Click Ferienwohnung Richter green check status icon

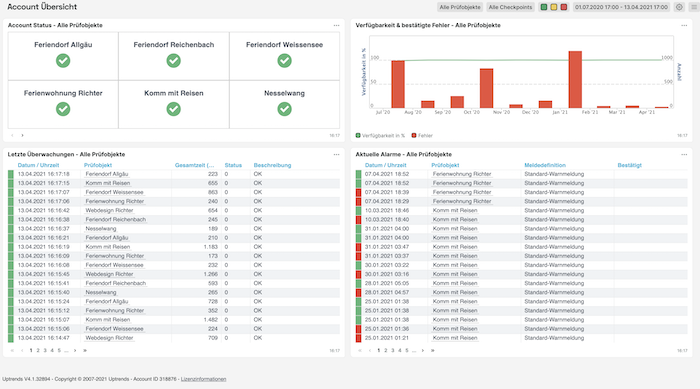(63, 109)
